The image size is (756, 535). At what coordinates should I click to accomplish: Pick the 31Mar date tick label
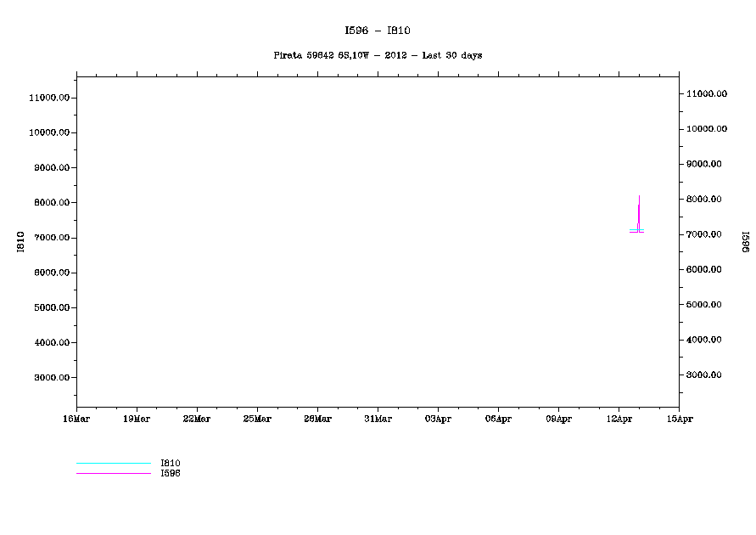pyautogui.click(x=378, y=419)
